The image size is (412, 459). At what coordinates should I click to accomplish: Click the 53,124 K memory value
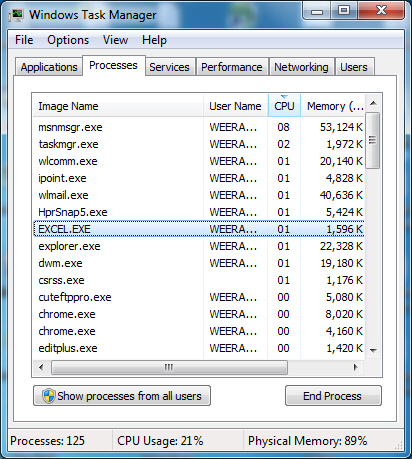click(x=341, y=127)
